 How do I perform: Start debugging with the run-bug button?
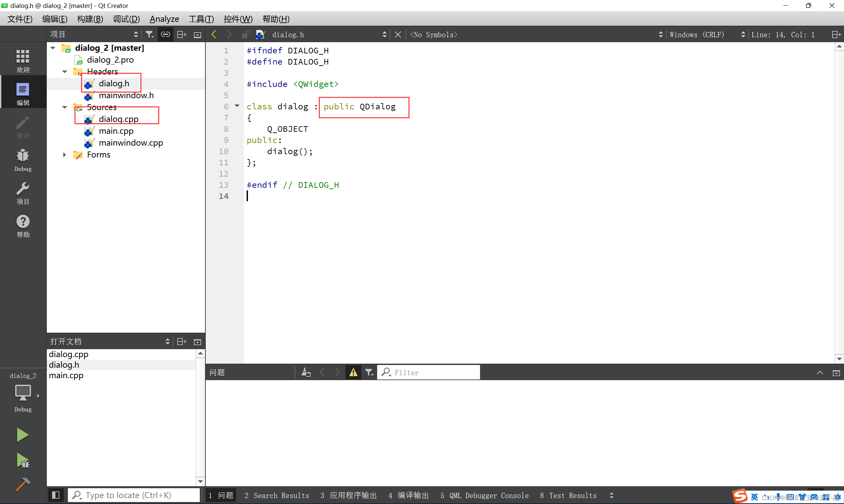[22, 461]
